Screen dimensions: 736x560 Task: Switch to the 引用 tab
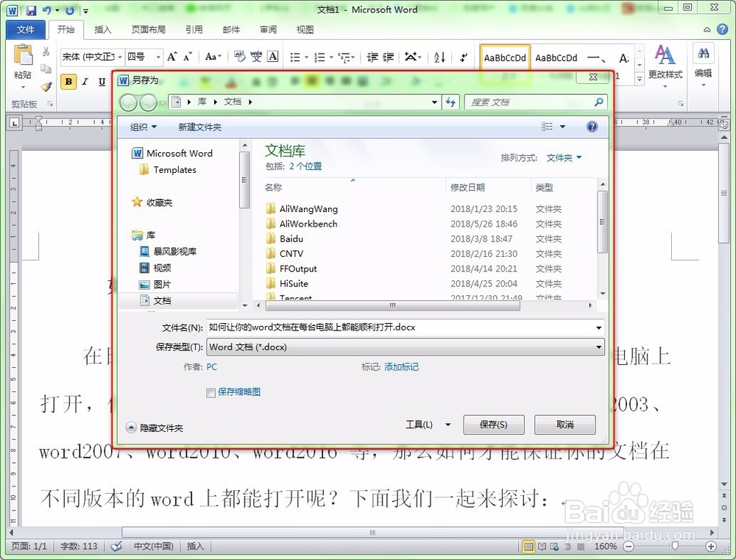coord(194,29)
